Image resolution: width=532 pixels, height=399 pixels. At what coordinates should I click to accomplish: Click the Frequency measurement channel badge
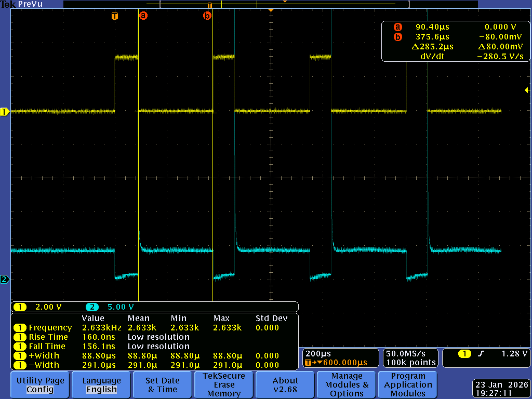click(20, 328)
